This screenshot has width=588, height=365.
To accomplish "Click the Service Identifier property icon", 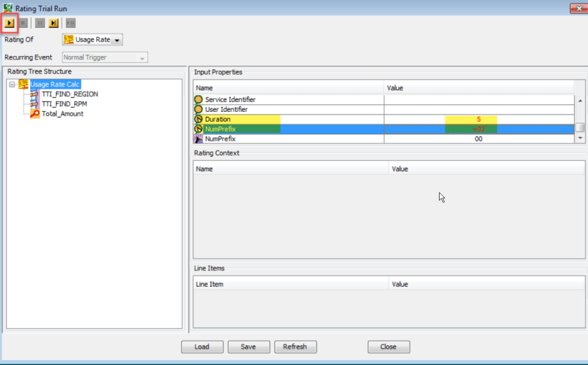I will click(198, 99).
